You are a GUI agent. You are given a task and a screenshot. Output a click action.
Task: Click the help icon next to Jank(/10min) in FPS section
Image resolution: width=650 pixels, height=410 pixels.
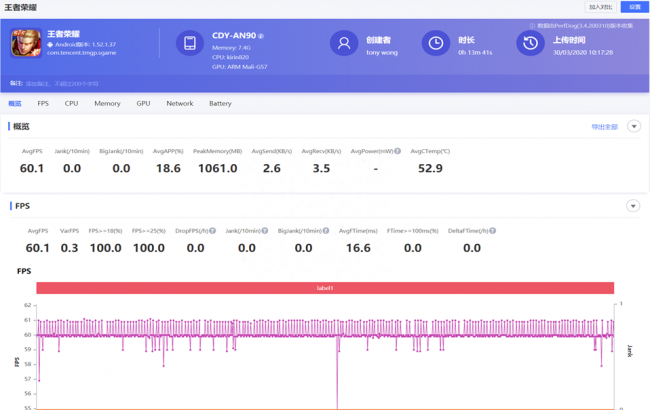(265, 230)
